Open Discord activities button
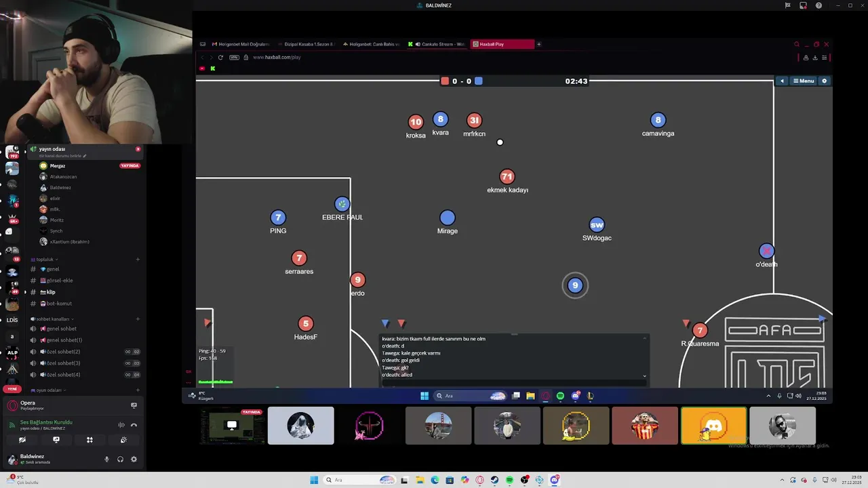Image resolution: width=868 pixels, height=488 pixels. tap(90, 440)
